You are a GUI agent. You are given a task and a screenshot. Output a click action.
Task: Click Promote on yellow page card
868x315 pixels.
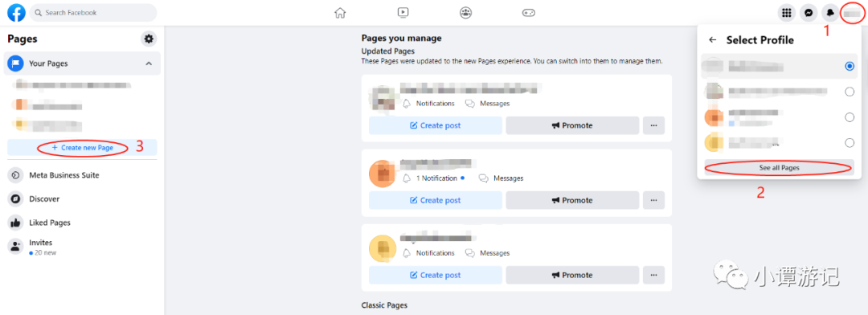point(572,275)
